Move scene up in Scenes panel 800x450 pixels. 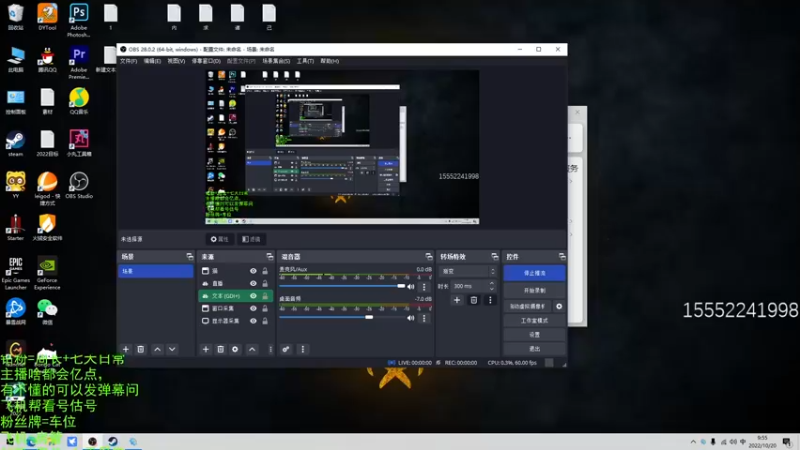tap(157, 349)
